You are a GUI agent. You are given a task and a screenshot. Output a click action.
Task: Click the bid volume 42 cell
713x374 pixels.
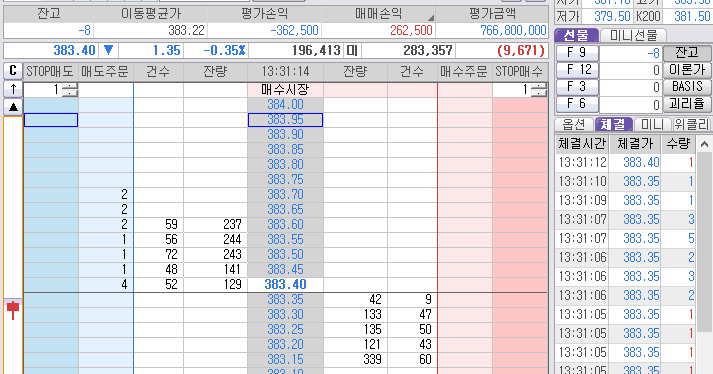(x=355, y=299)
